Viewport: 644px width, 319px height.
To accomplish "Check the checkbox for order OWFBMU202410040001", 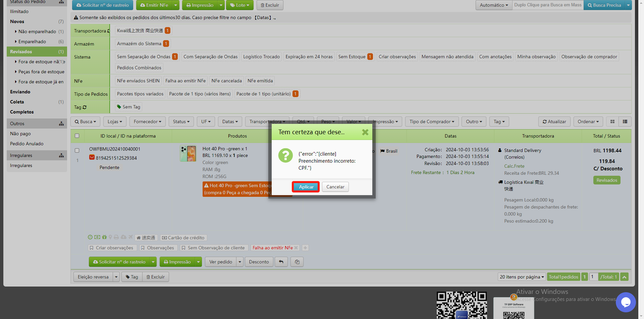I will tap(77, 150).
